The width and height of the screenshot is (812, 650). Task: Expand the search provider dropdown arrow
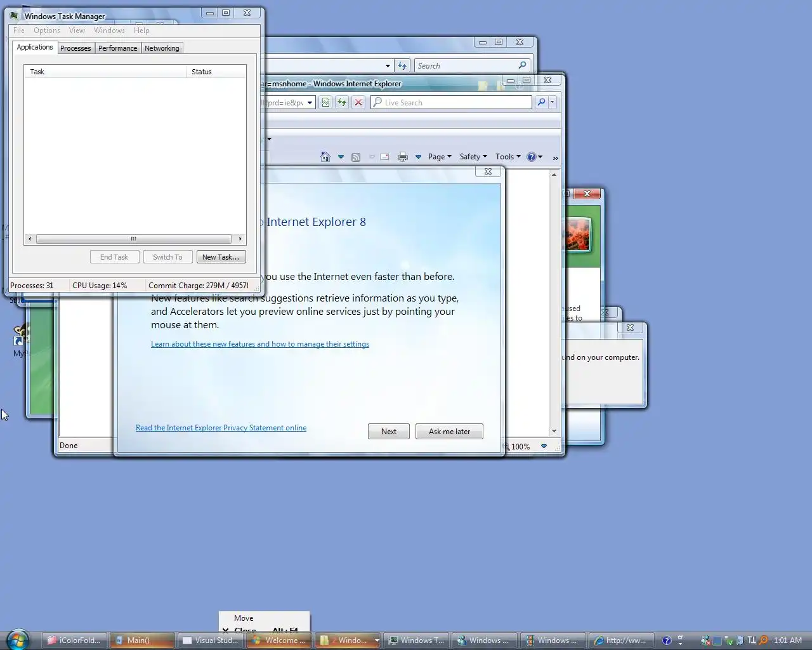tap(552, 102)
